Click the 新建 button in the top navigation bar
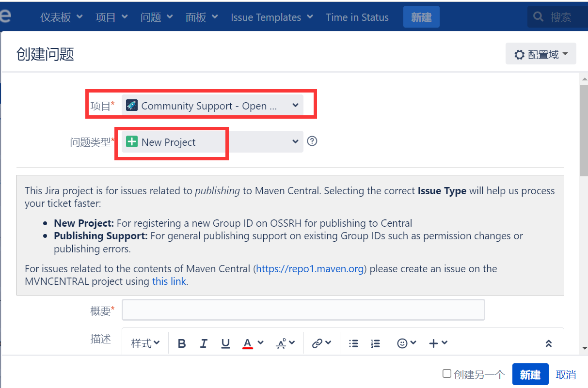 [421, 17]
